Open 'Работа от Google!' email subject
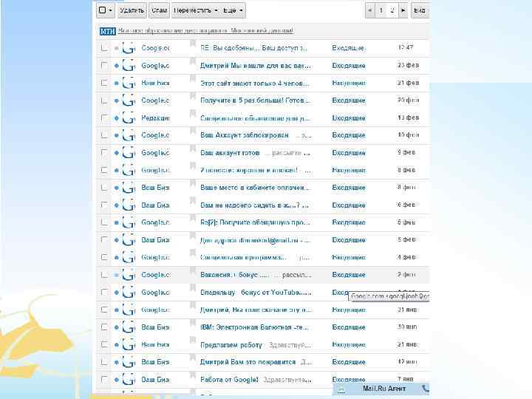The height and width of the screenshot is (399, 532). click(x=229, y=379)
